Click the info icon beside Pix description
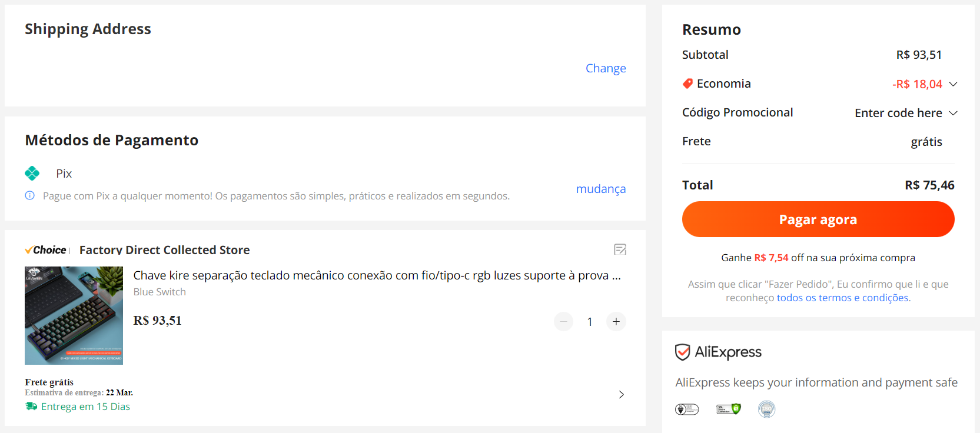 [x=30, y=195]
